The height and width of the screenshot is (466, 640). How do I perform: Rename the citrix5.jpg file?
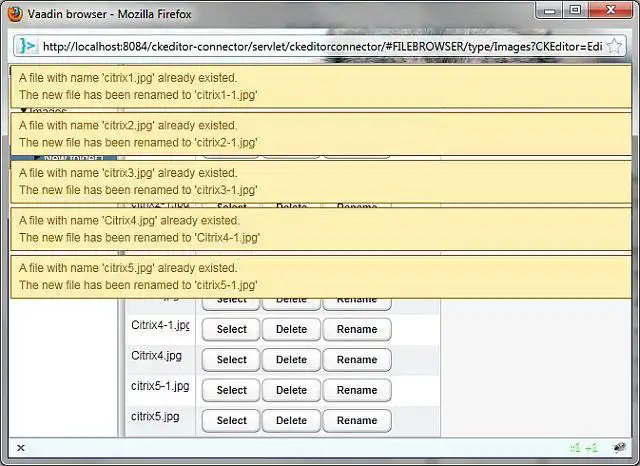pyautogui.click(x=357, y=421)
